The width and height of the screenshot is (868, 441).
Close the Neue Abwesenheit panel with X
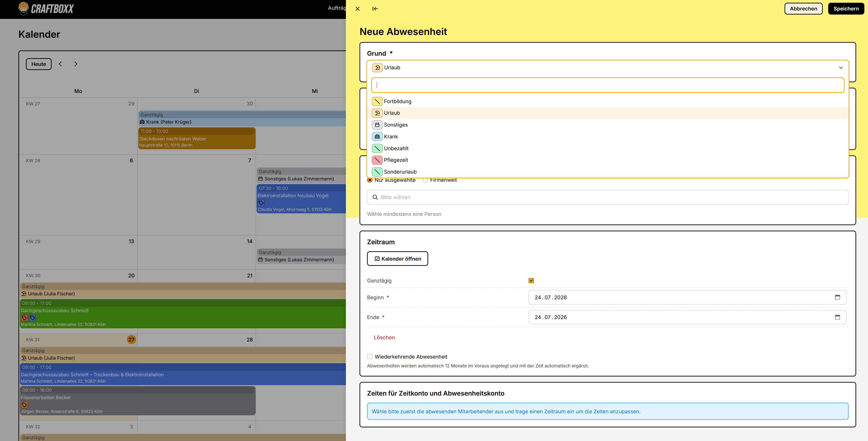pos(357,9)
